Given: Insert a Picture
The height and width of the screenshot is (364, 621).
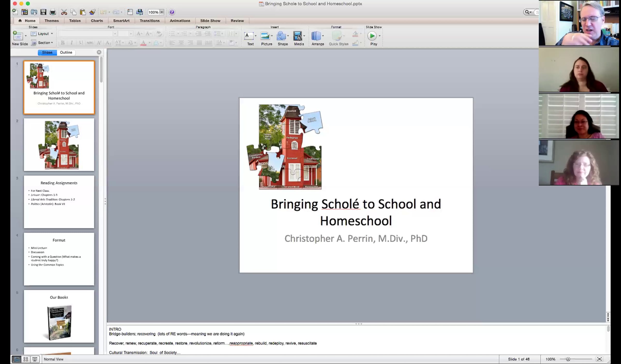Looking at the screenshot, I should coord(265,36).
